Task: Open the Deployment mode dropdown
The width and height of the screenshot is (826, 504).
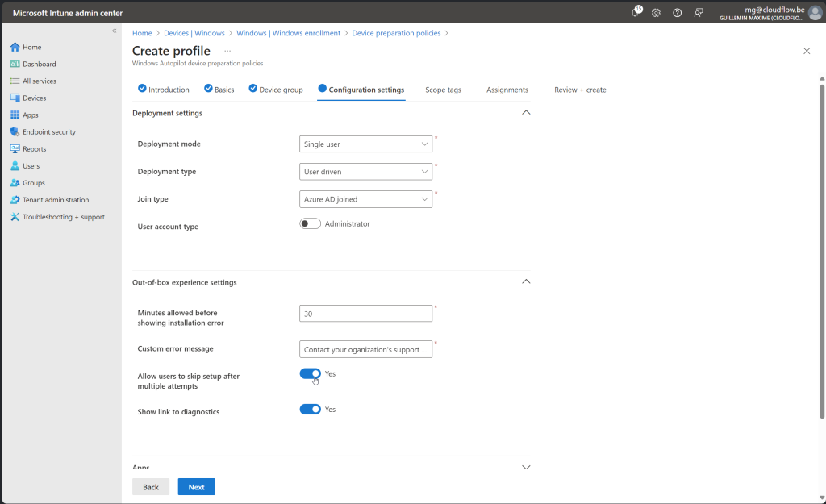Action: (x=365, y=144)
